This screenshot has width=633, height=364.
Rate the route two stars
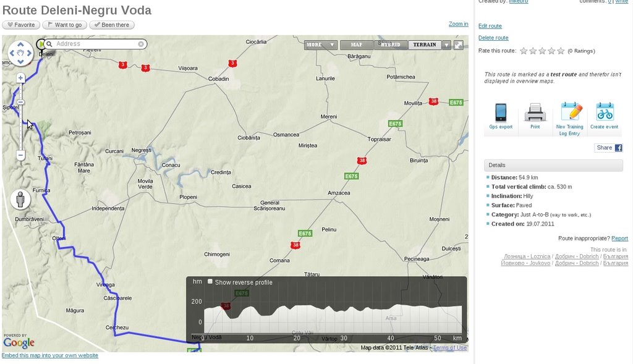tap(533, 51)
